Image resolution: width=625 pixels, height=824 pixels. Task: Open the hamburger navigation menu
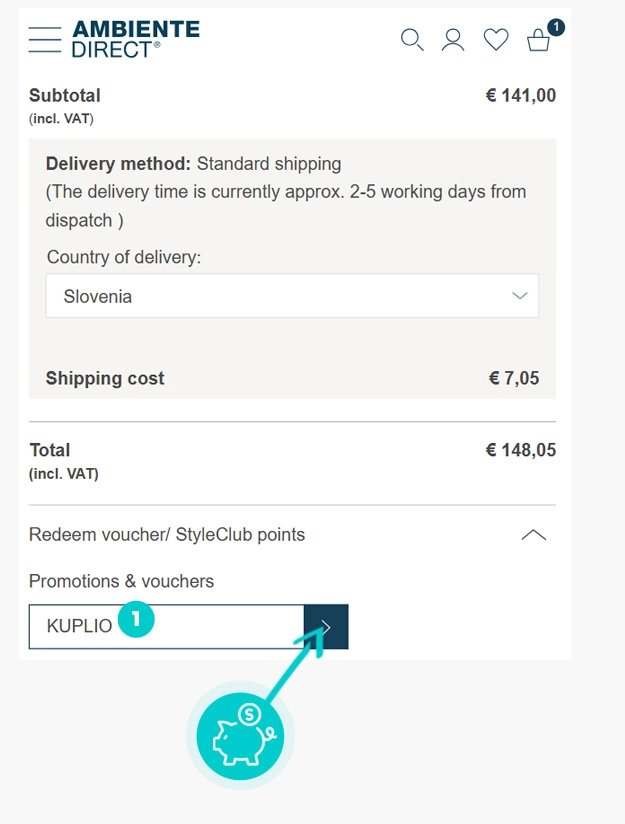45,39
